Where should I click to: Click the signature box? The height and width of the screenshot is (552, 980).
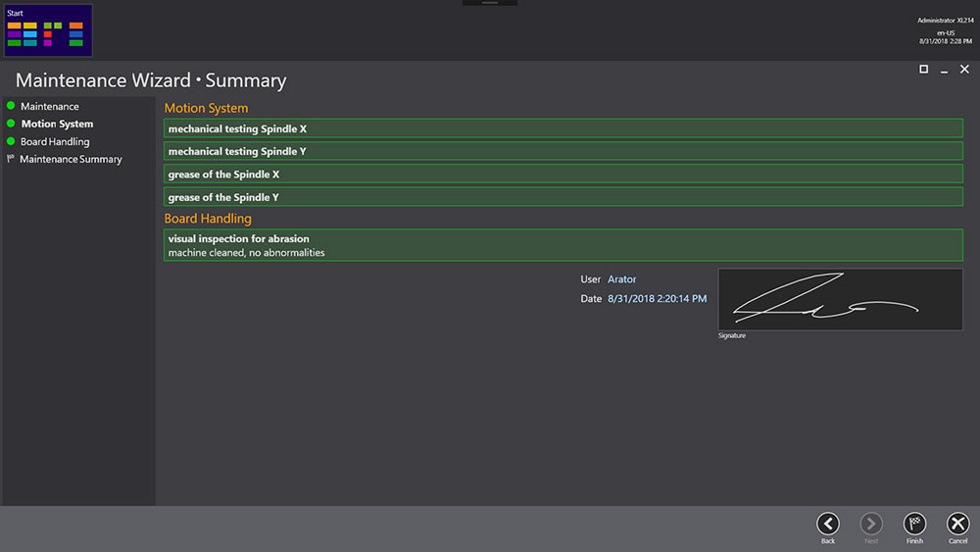pyautogui.click(x=840, y=299)
